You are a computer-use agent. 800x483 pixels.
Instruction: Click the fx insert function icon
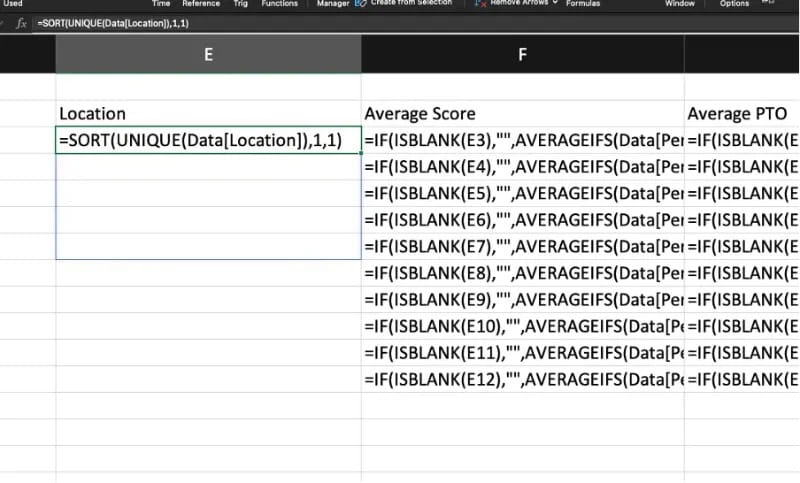click(21, 23)
